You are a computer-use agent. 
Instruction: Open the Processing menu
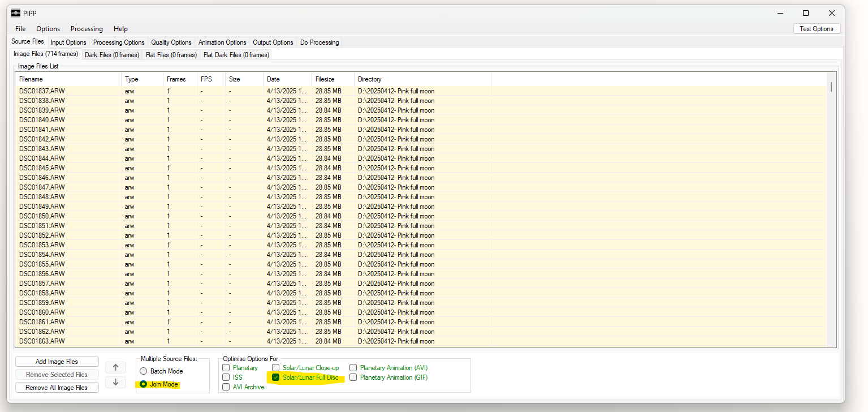(x=87, y=29)
